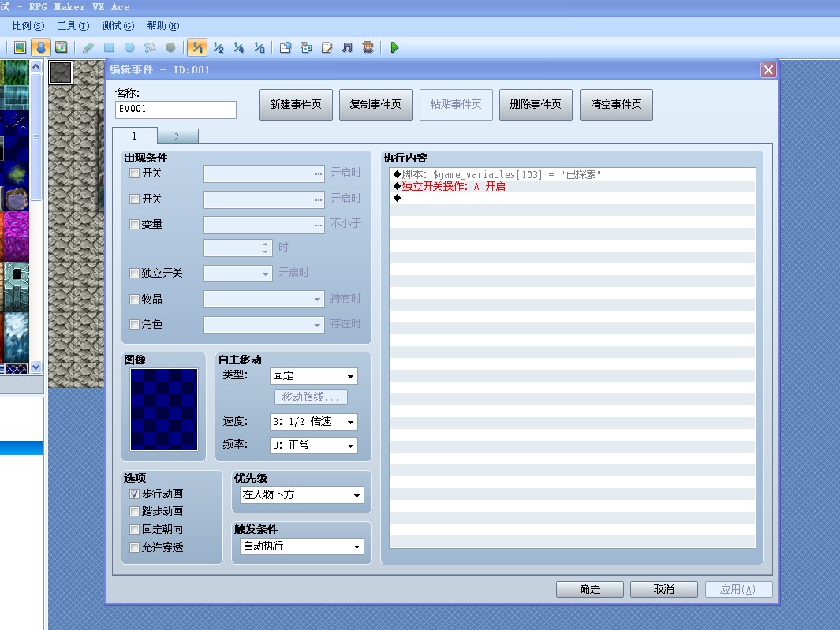Open the database icon
840x630 pixels.
click(286, 47)
